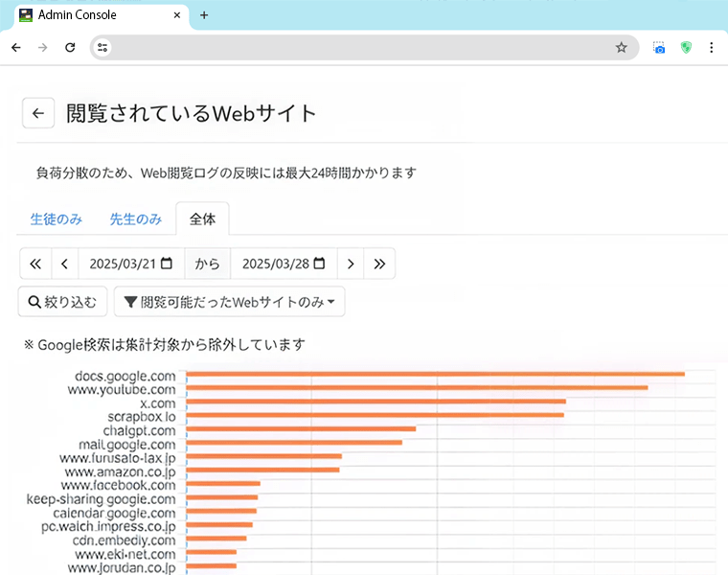Image resolution: width=728 pixels, height=575 pixels.
Task: Click the から label between the dates
Action: [x=207, y=264]
